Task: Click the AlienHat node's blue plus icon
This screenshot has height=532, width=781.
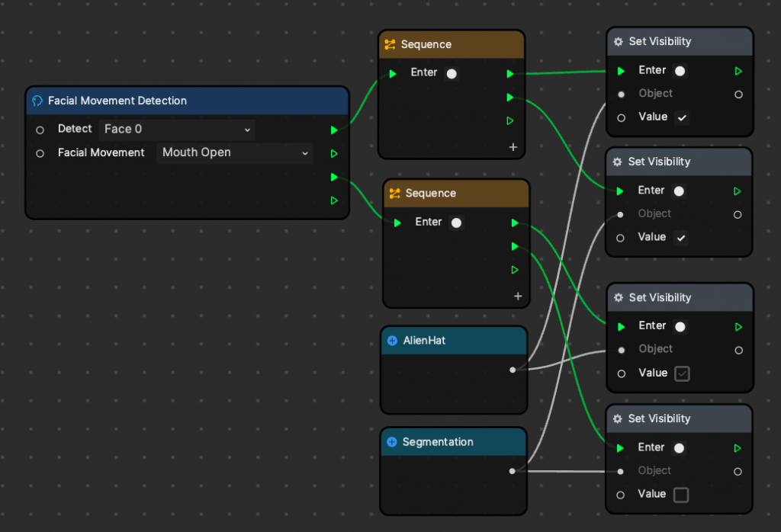Action: pos(393,341)
